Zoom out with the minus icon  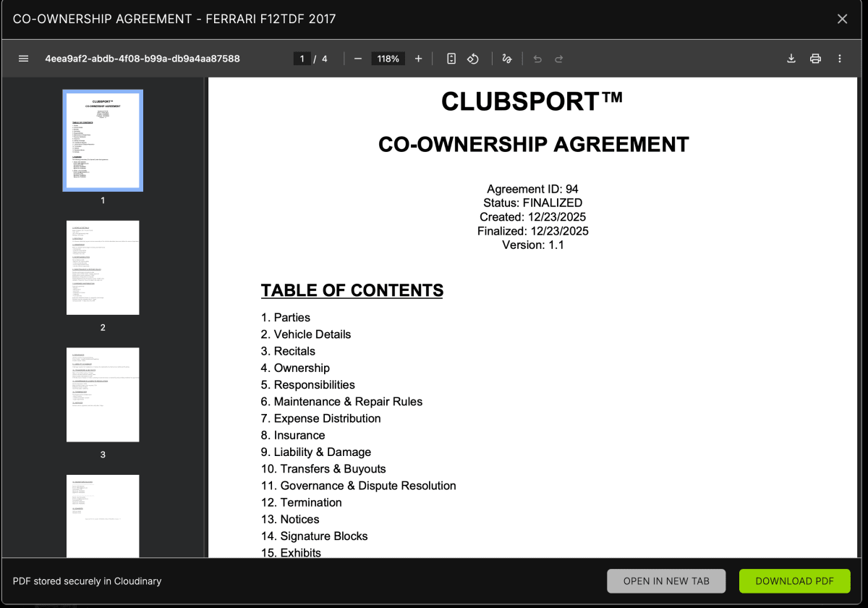click(357, 59)
